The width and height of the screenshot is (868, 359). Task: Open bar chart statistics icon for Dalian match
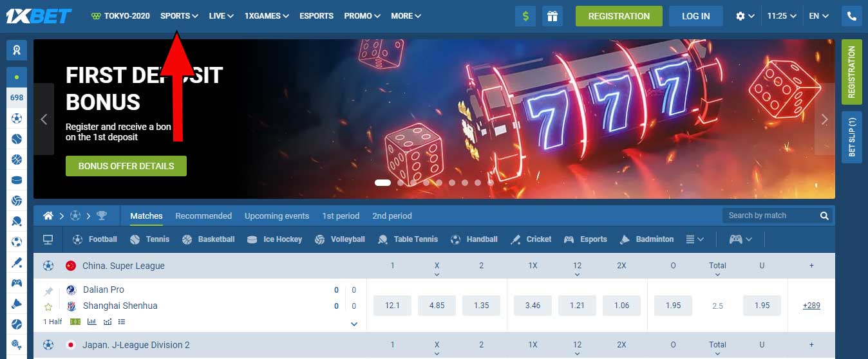(x=91, y=322)
